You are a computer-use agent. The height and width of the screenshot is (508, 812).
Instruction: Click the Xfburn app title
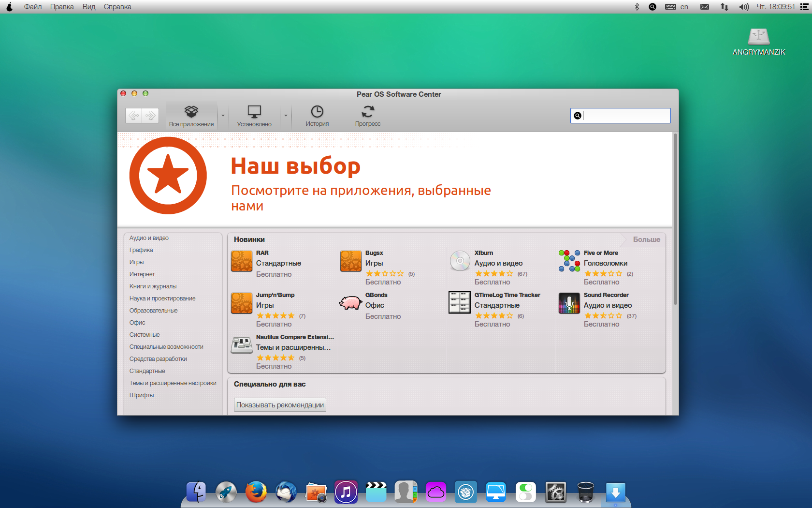point(484,253)
